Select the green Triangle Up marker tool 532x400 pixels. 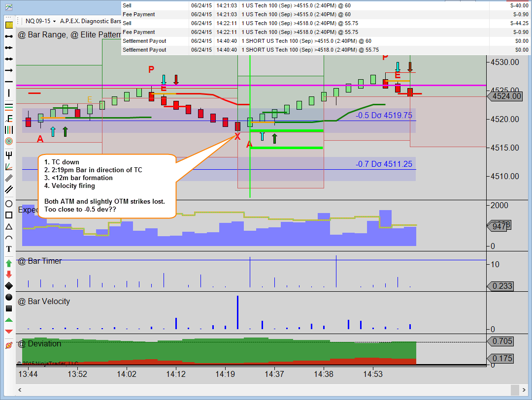[9, 320]
